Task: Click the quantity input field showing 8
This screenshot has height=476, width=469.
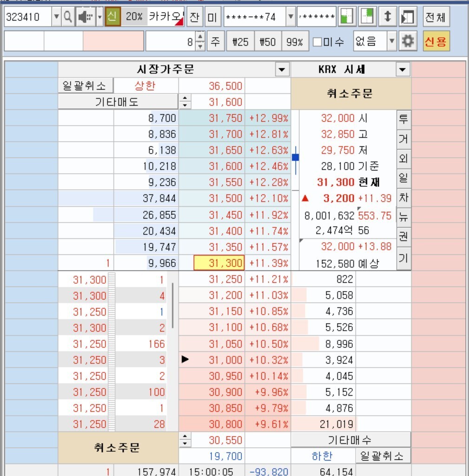Action: point(171,41)
